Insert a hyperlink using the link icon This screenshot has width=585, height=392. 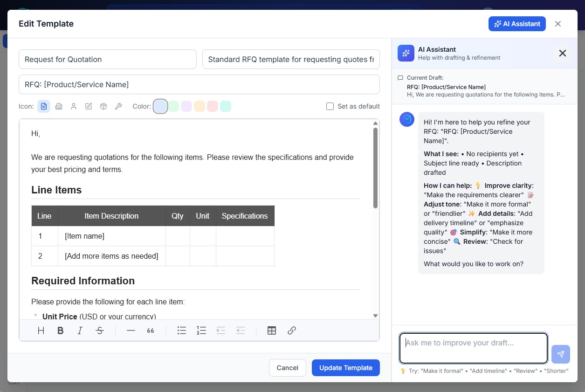point(292,330)
